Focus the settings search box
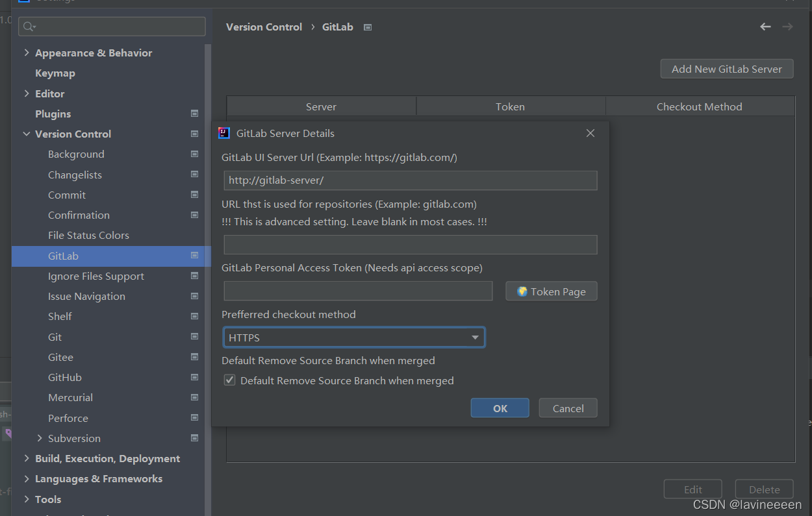The width and height of the screenshot is (812, 516). (x=112, y=27)
